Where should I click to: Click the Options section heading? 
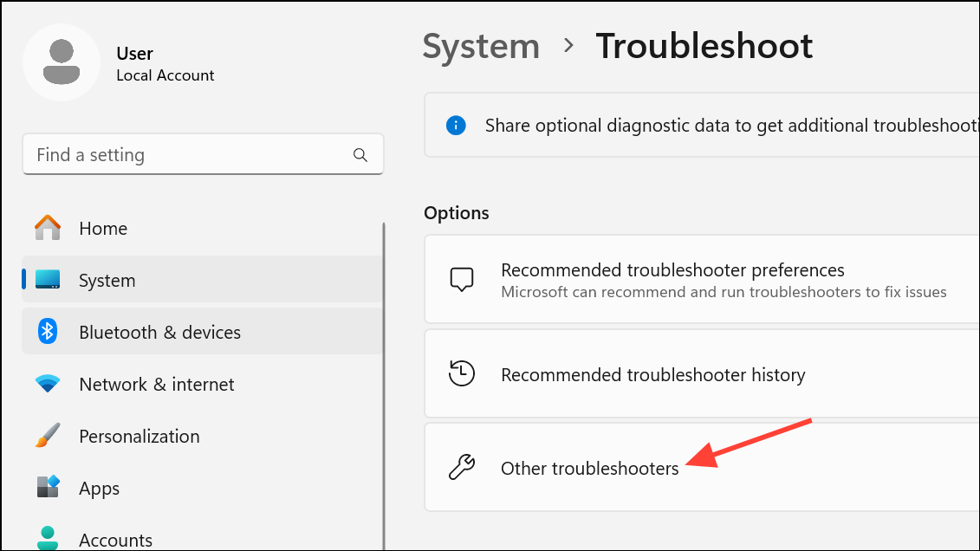click(x=457, y=213)
